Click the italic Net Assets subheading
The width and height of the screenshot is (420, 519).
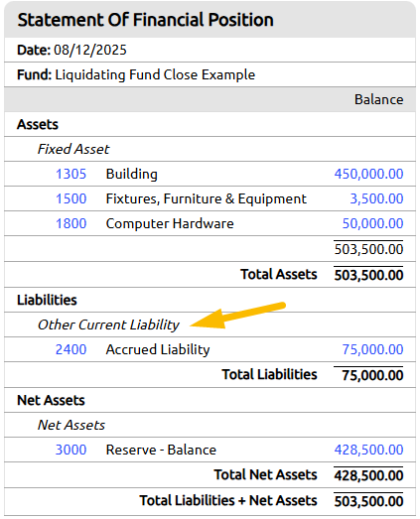pos(71,425)
